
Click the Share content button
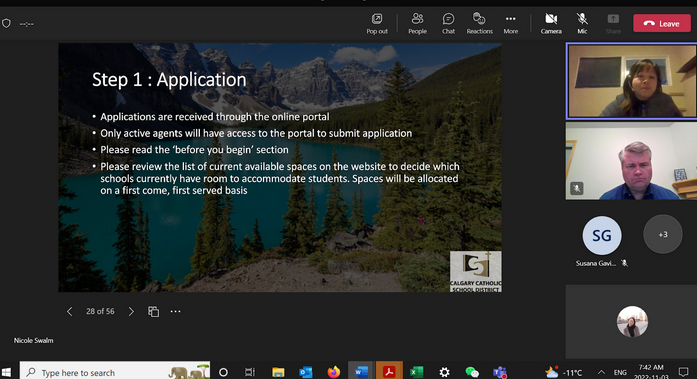click(613, 24)
